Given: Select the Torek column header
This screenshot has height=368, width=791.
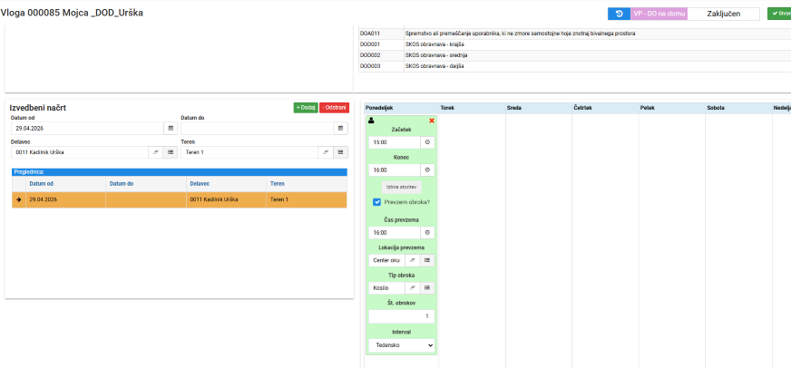Looking at the screenshot, I should click(472, 108).
